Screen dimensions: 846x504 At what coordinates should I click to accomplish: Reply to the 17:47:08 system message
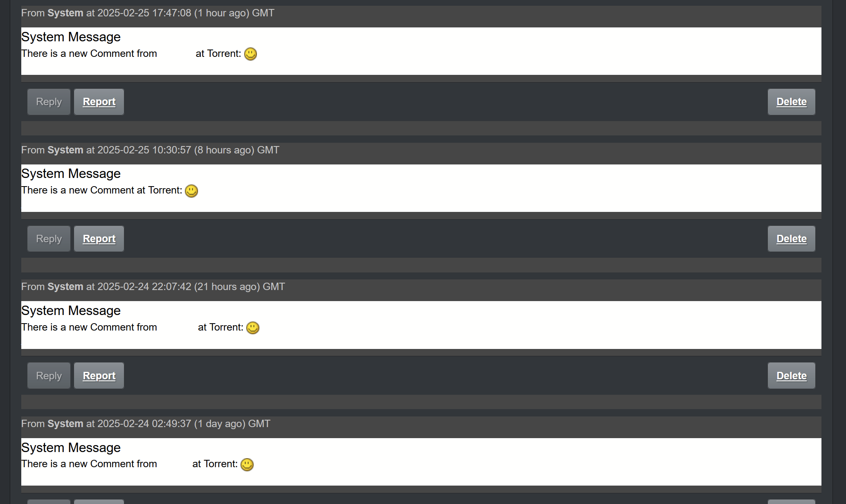pyautogui.click(x=49, y=102)
